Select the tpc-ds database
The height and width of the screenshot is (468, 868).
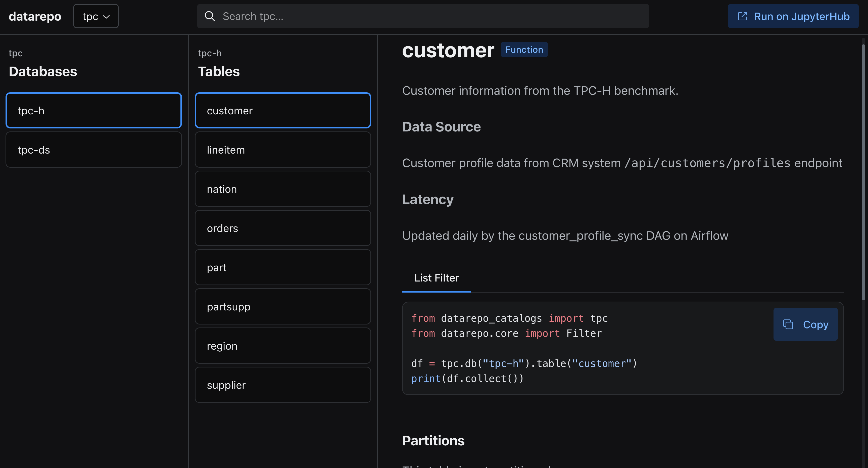coord(94,150)
